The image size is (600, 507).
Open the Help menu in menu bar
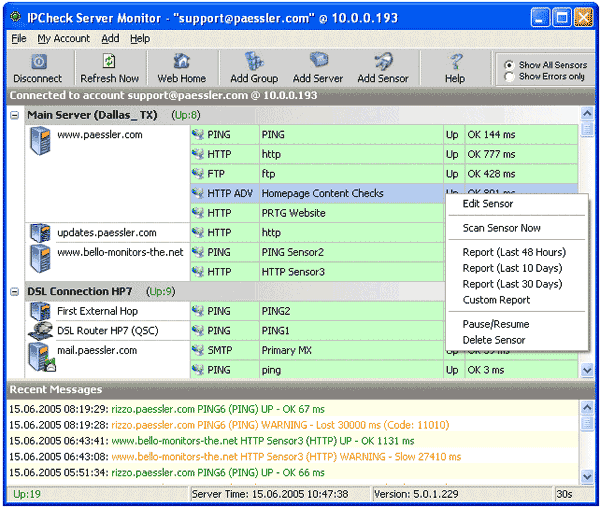140,39
